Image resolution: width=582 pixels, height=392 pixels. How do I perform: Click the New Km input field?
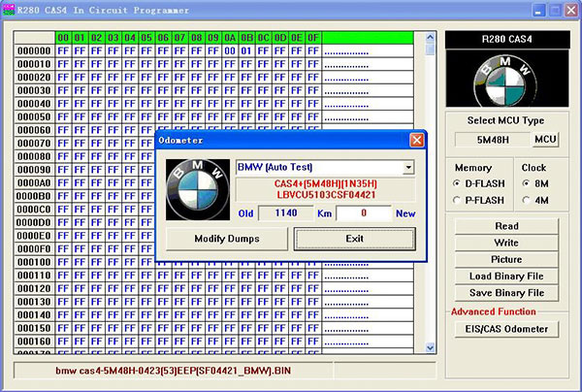point(364,213)
